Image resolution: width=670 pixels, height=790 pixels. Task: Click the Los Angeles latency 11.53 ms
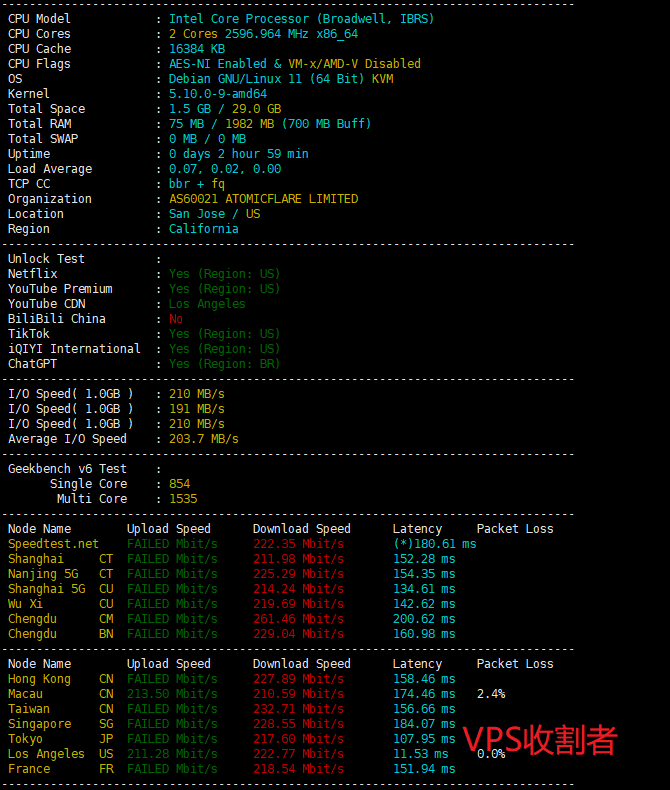tap(421, 754)
